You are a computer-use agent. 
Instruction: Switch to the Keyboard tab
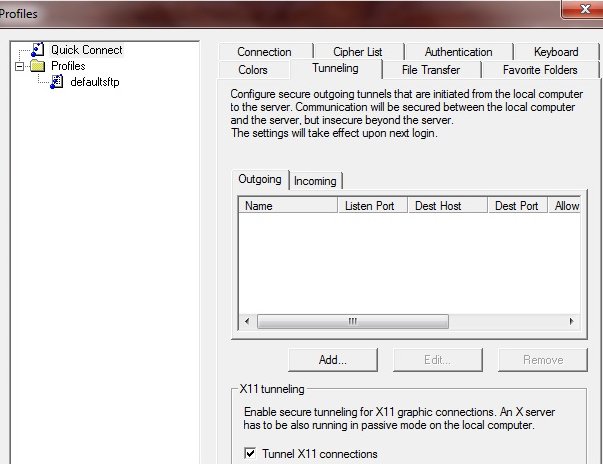tap(556, 52)
